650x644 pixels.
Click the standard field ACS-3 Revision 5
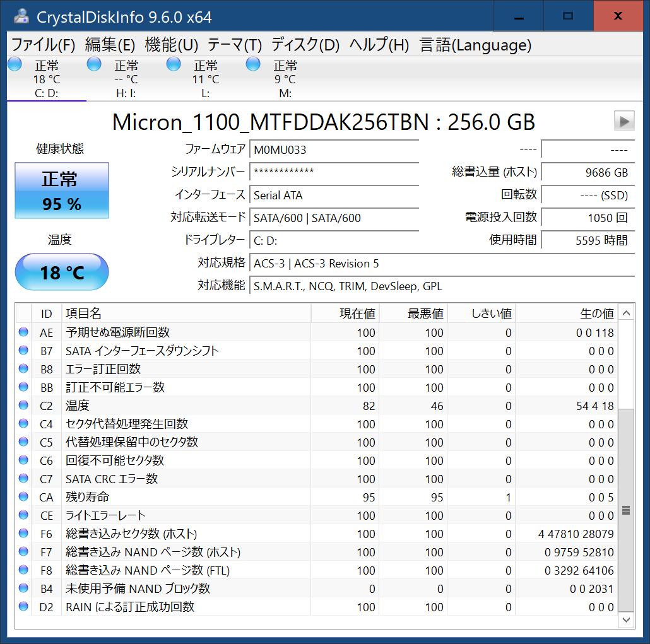click(442, 263)
